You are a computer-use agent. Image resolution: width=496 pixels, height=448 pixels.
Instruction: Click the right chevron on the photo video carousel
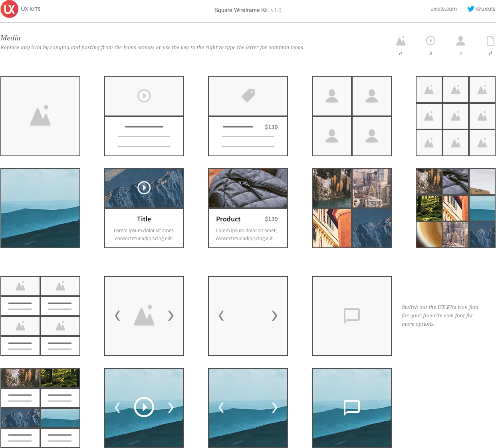tap(171, 408)
